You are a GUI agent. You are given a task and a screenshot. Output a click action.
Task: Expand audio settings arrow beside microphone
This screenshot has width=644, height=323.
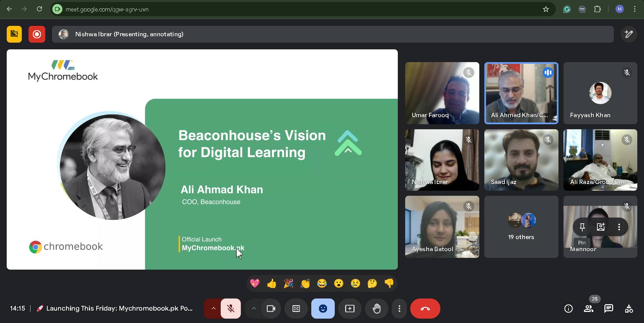click(213, 309)
